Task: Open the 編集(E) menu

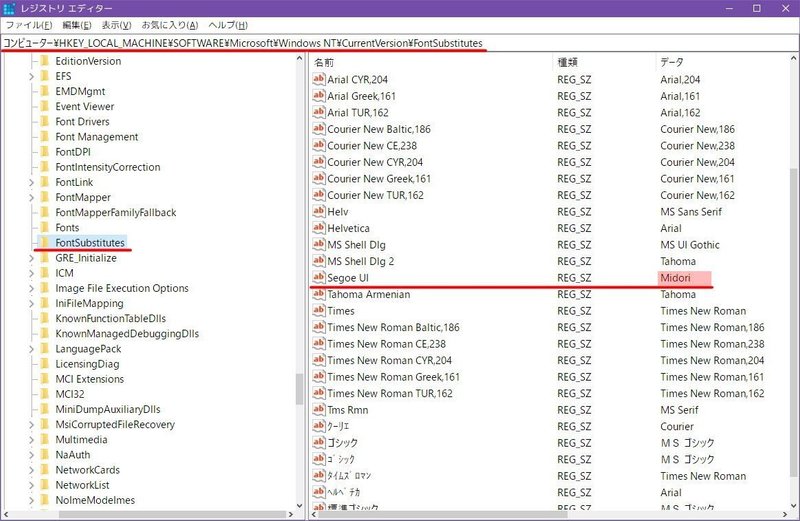Action: [77, 25]
